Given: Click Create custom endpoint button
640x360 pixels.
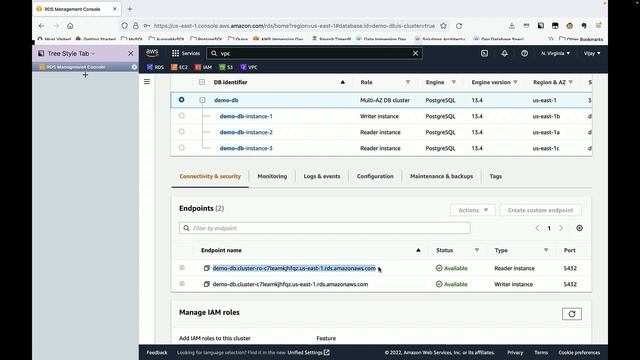Looking at the screenshot, I should [540, 210].
